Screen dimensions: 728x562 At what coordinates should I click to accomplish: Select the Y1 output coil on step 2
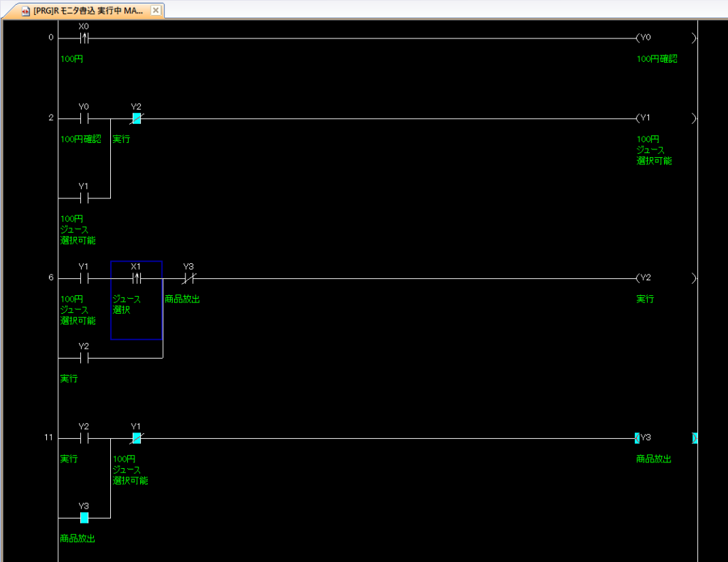point(645,118)
